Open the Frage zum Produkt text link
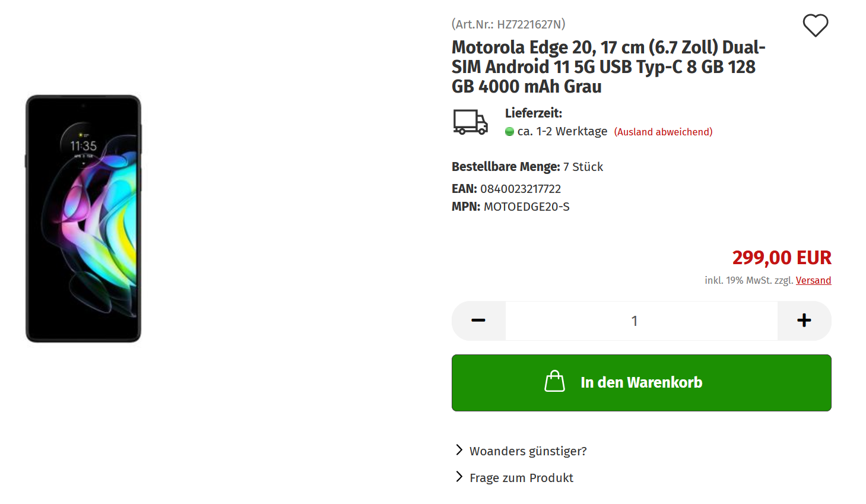Viewport: 866px width, 504px height. tap(521, 478)
